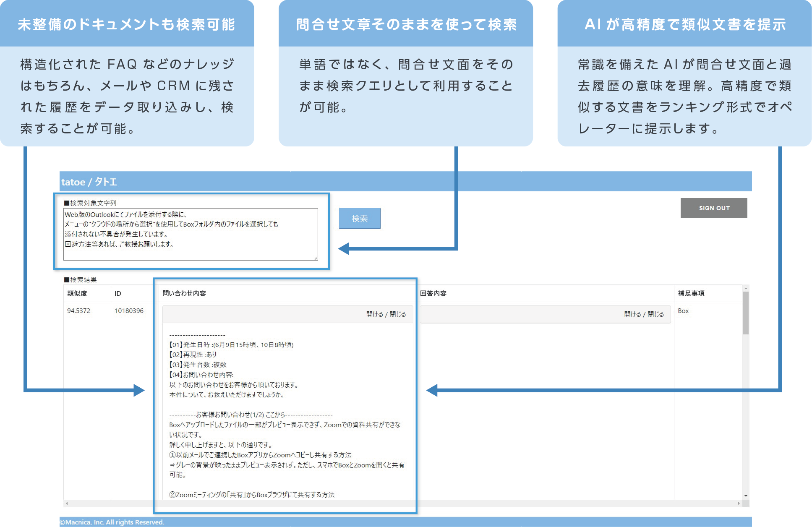Viewport: 812px width, 527px height.
Task: Click the line 【04】お問い合わせ内容:
Action: pos(201,375)
